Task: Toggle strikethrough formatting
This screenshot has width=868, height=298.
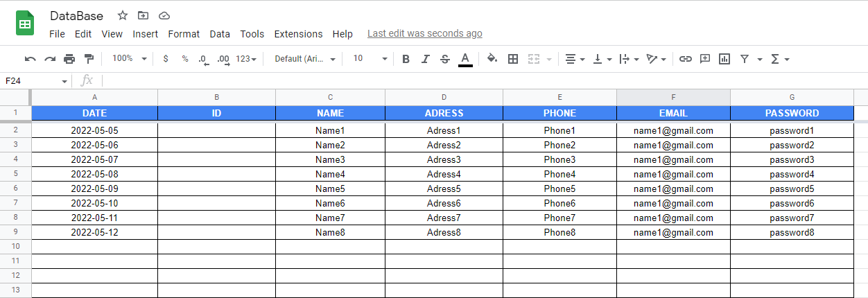Action: [x=445, y=59]
